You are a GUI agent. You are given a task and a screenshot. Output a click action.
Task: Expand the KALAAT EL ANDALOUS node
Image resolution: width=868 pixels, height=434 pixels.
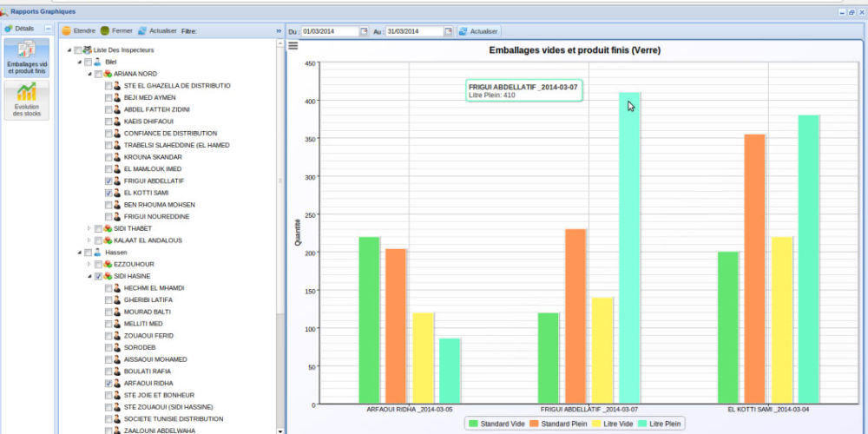(89, 240)
